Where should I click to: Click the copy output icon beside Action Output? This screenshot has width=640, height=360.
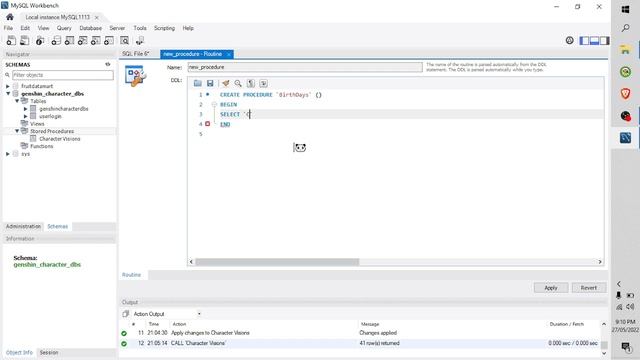pos(125,314)
